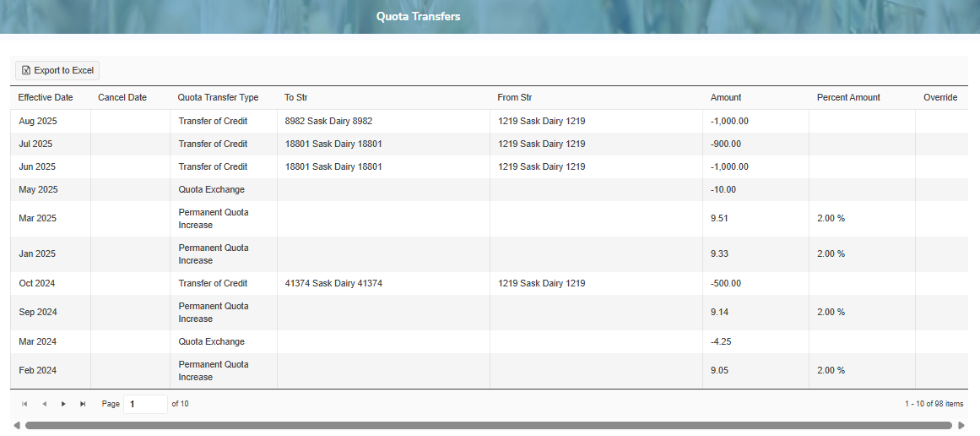The height and width of the screenshot is (436, 980).
Task: Click the Percent Amount column header
Action: click(x=848, y=97)
